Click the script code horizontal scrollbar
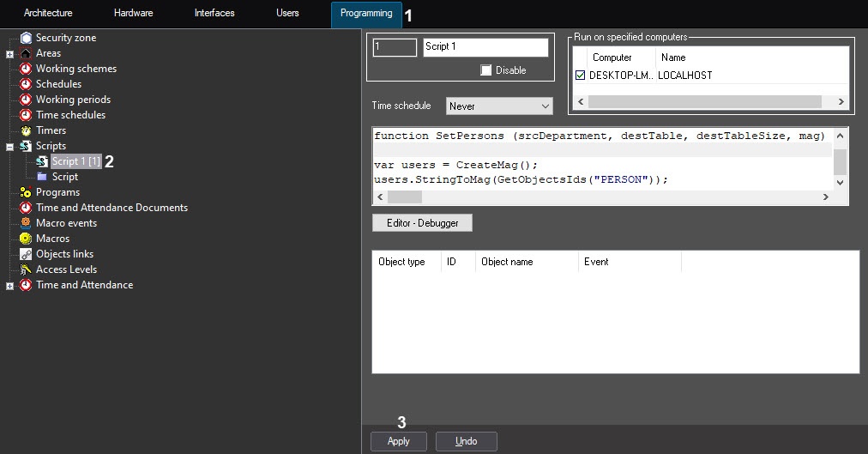Viewport: 868px width, 454px height. pos(600,197)
